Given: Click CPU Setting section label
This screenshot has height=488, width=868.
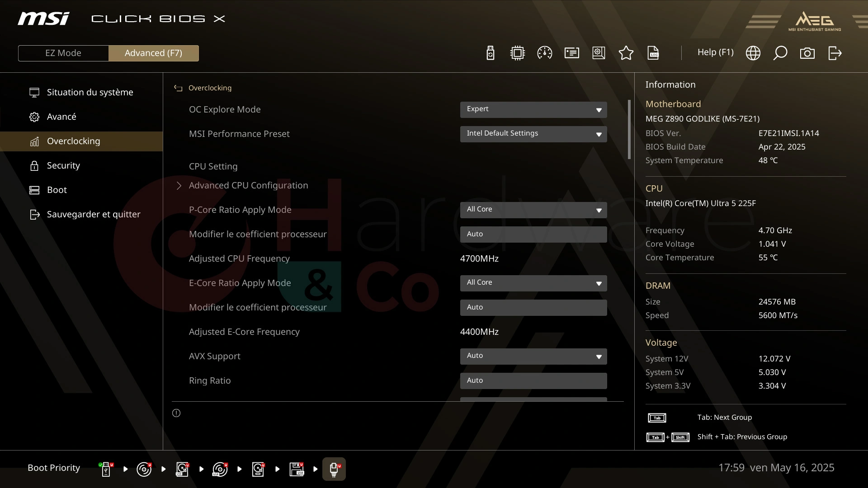Looking at the screenshot, I should coord(213,166).
